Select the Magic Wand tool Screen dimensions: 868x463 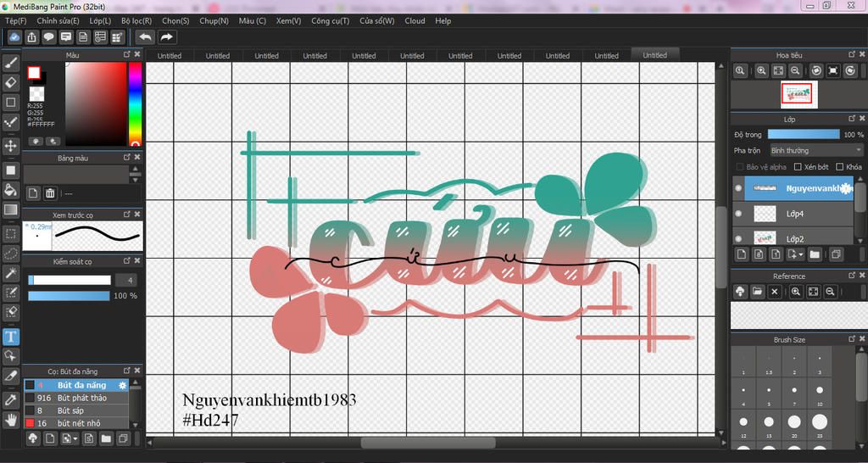tap(10, 273)
